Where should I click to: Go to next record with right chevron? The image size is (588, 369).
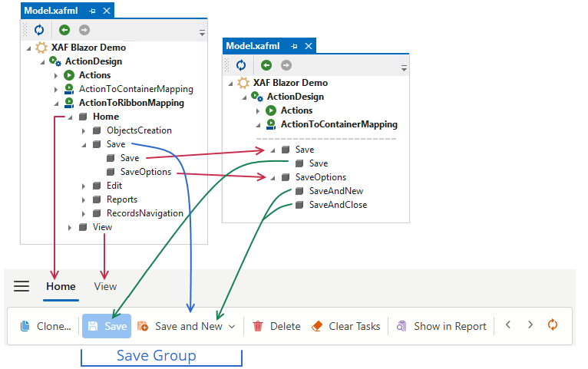point(530,325)
